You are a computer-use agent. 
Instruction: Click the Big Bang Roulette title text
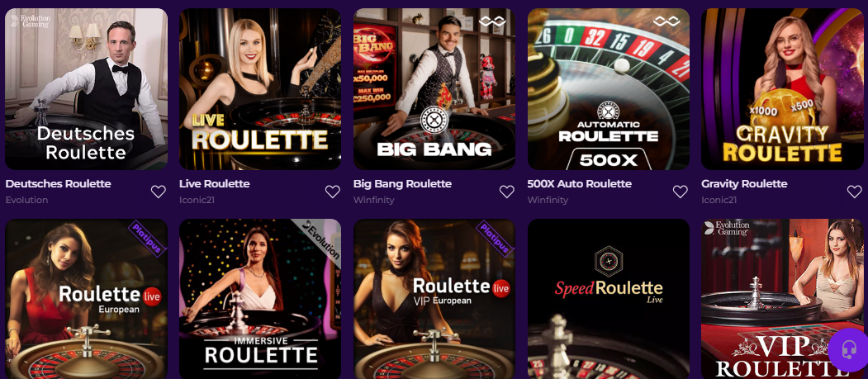click(x=402, y=184)
